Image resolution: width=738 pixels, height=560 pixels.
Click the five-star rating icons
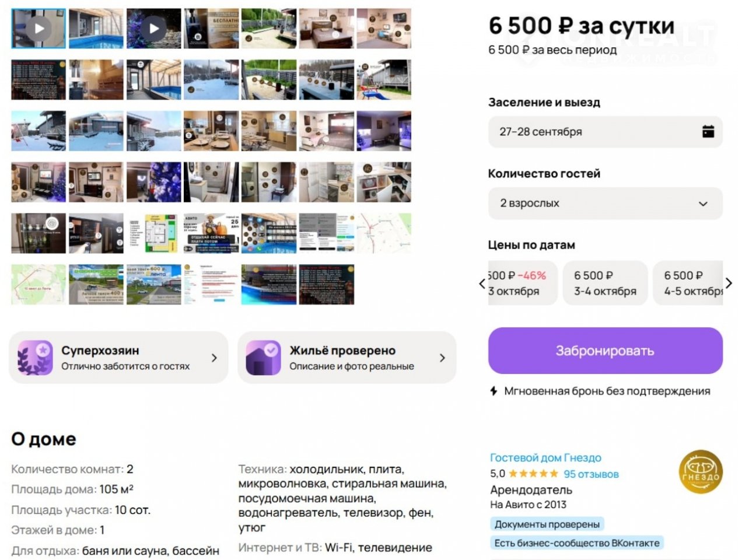(533, 474)
